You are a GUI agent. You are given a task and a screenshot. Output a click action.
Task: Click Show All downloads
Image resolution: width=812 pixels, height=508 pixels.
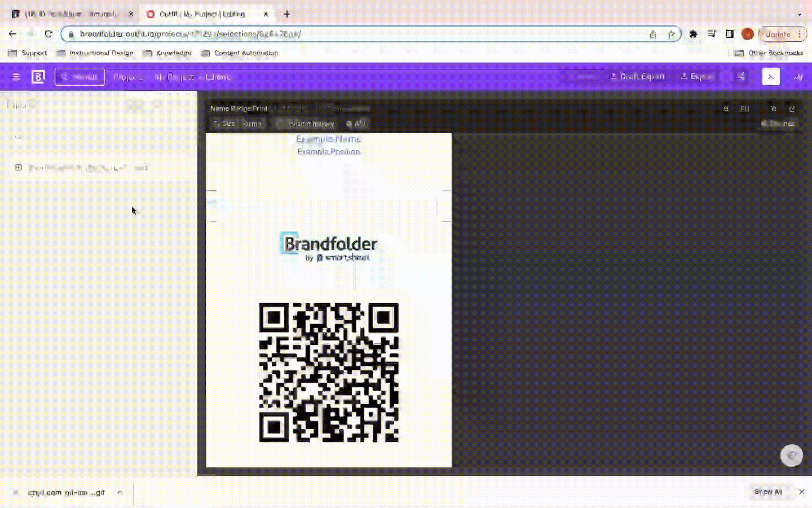[768, 492]
